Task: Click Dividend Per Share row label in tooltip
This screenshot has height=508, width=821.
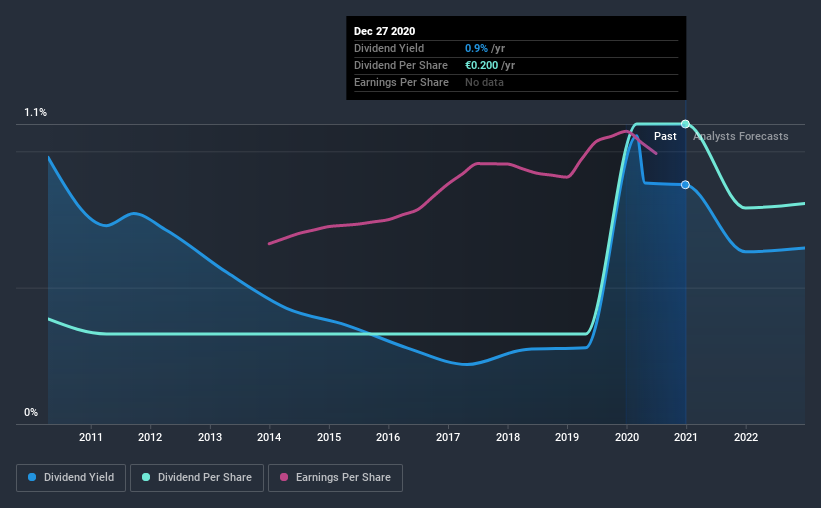Action: [401, 65]
